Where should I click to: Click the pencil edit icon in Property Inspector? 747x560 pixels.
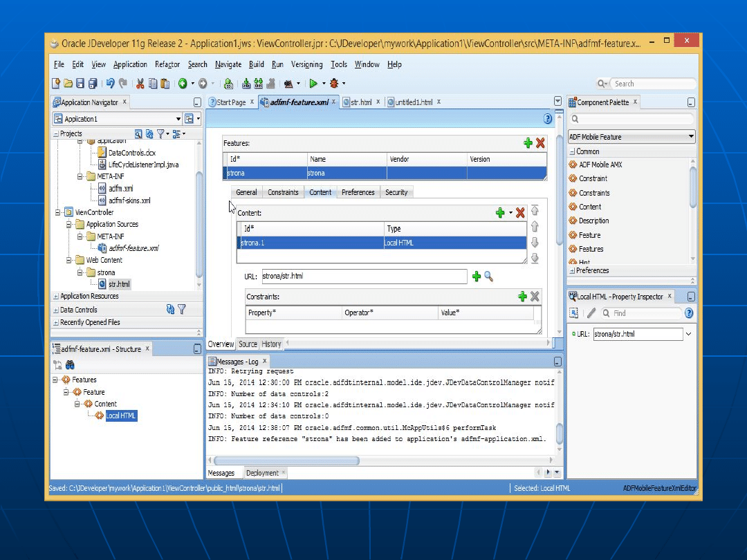pos(591,313)
